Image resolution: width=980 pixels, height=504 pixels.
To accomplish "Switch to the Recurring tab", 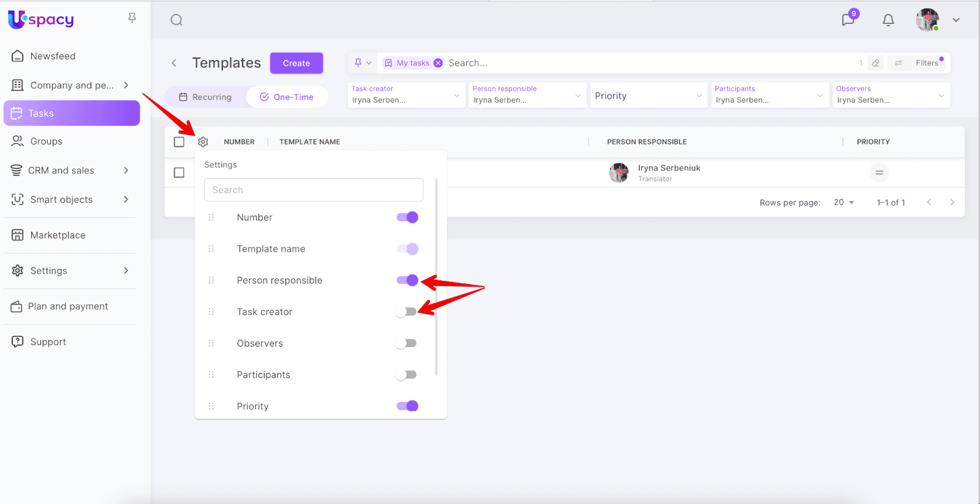I will pyautogui.click(x=205, y=97).
